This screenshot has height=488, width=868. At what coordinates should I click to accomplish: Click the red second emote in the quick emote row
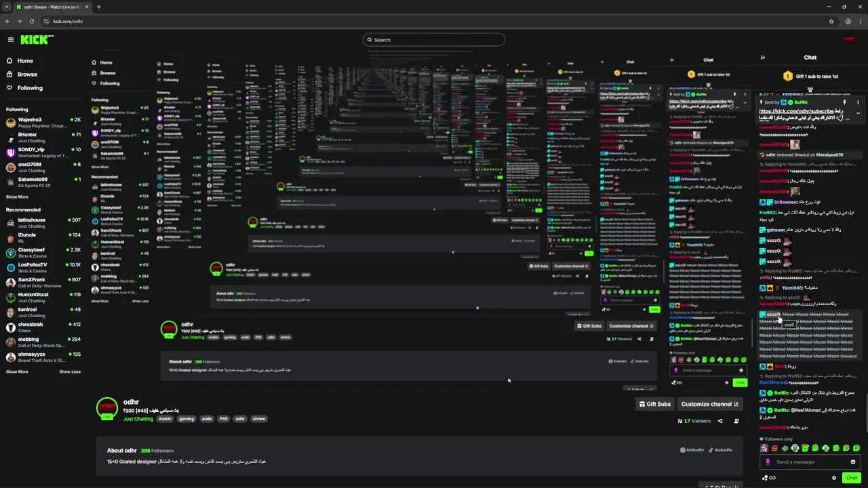point(774,448)
